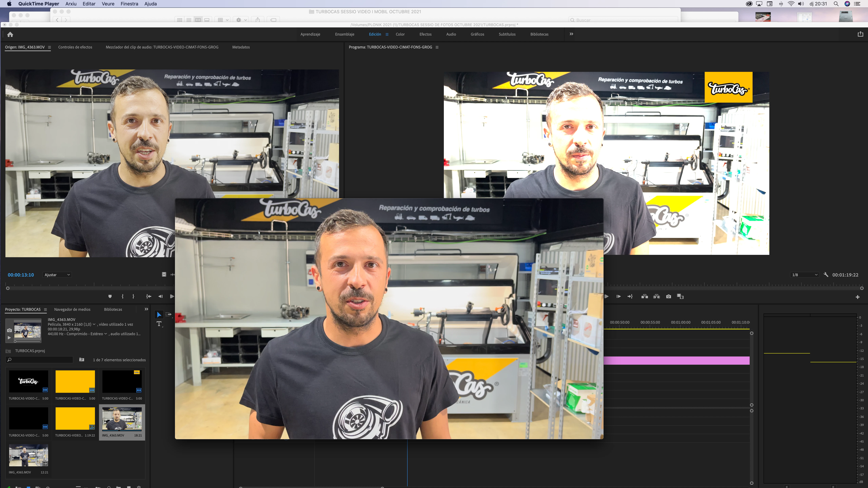868x488 pixels.
Task: Open the button editor plus icon
Action: click(x=857, y=297)
